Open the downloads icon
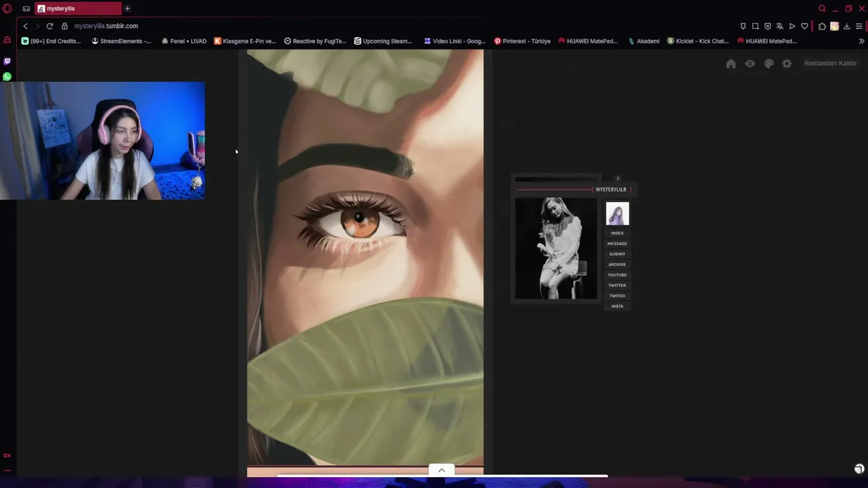Viewport: 868px width, 488px height. 847,26
